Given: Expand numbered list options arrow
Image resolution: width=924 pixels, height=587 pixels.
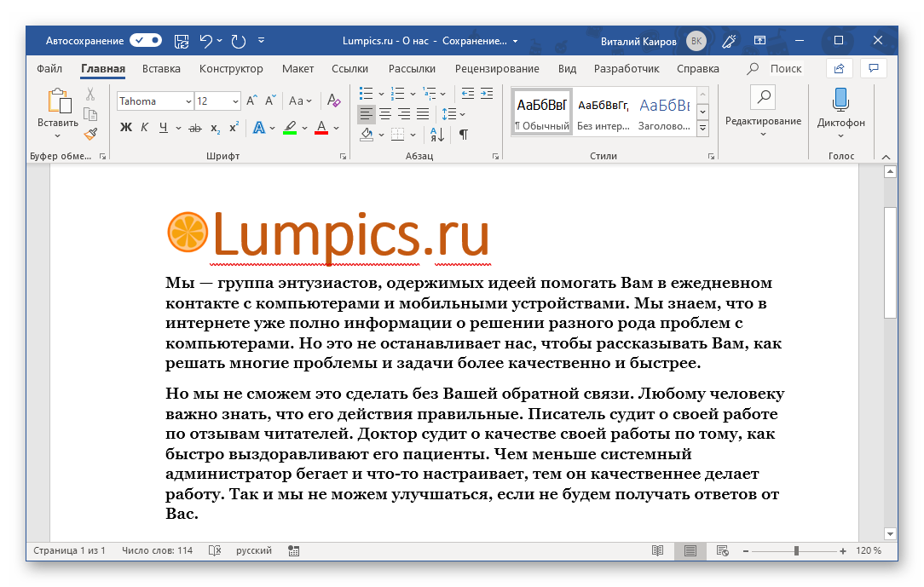Looking at the screenshot, I should pos(413,95).
